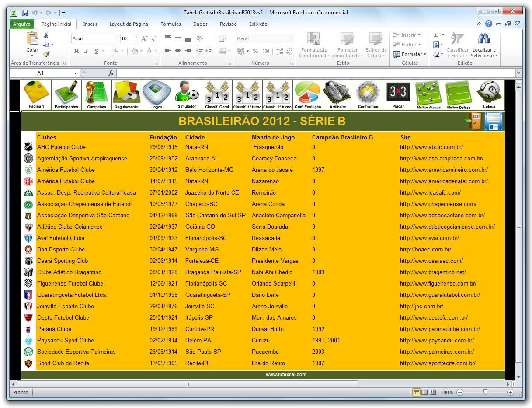Open the Confrontos icon

click(368, 94)
